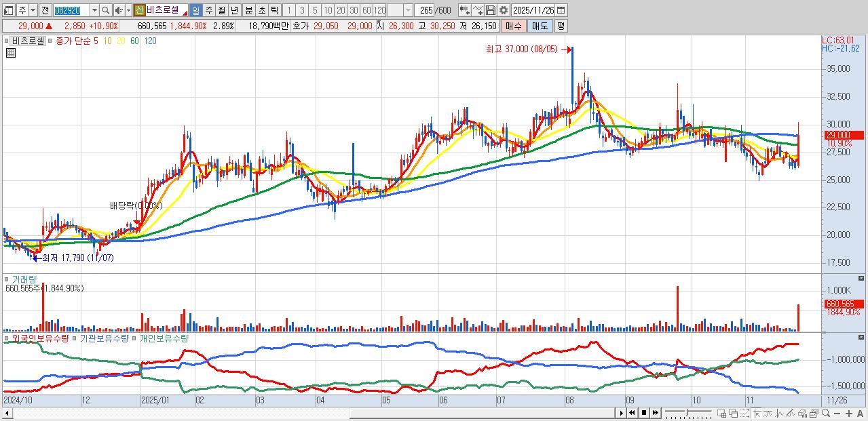This screenshot has height=421, width=868.
Task: Click the indicator add icon after 265/600
Action: [x=465, y=10]
